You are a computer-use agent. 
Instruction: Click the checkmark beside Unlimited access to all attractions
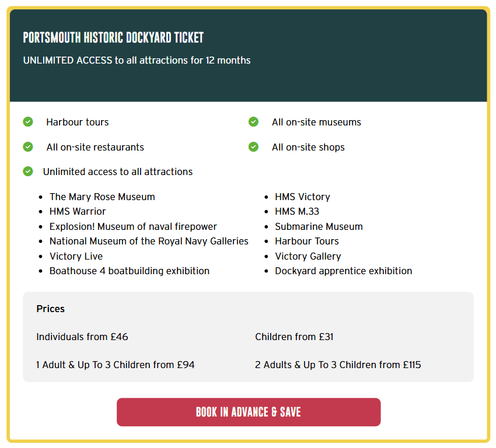(x=28, y=171)
